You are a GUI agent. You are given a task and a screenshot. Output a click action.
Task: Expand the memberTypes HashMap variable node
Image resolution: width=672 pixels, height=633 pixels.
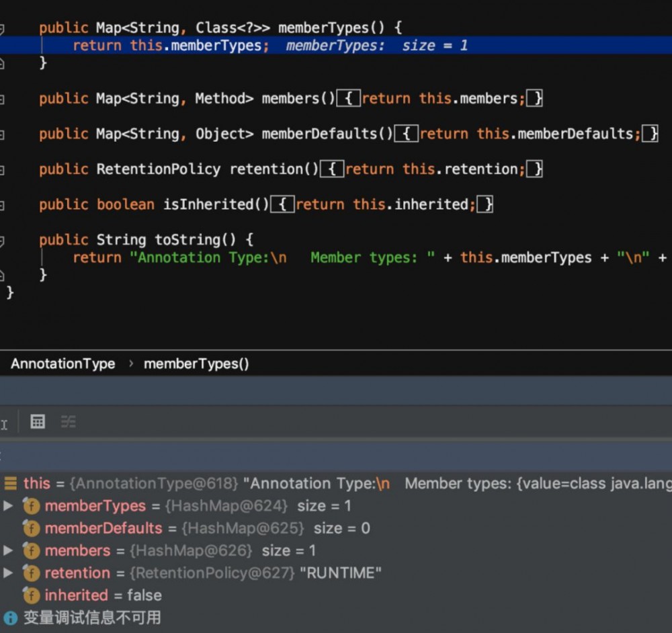(x=8, y=506)
